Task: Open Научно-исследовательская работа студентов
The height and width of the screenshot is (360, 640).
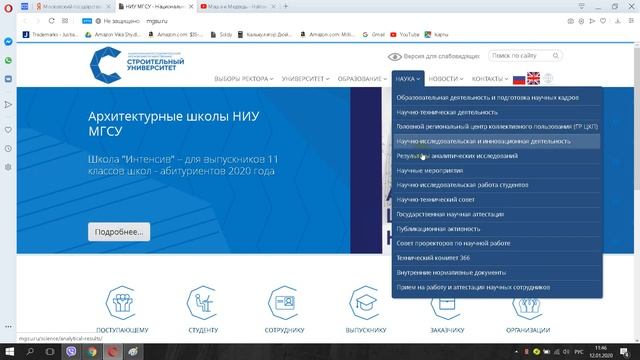Action: click(496, 185)
